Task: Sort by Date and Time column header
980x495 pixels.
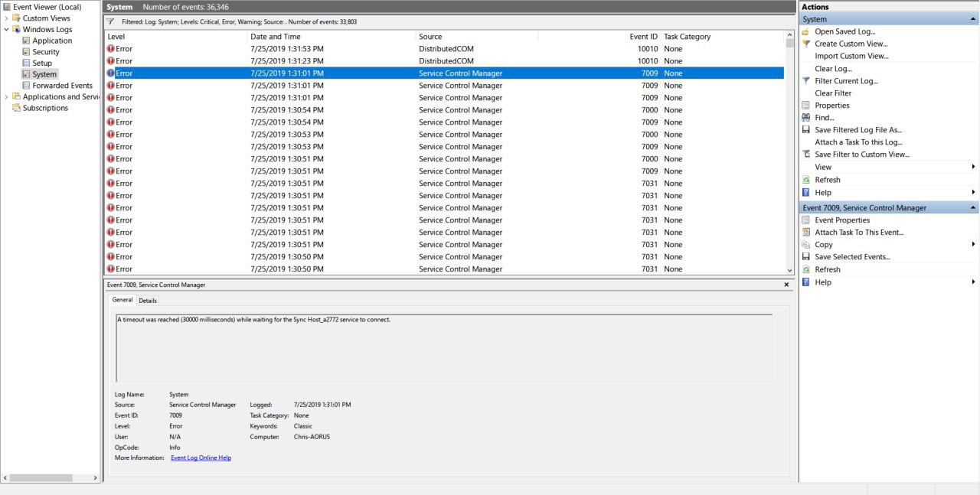Action: coord(332,36)
